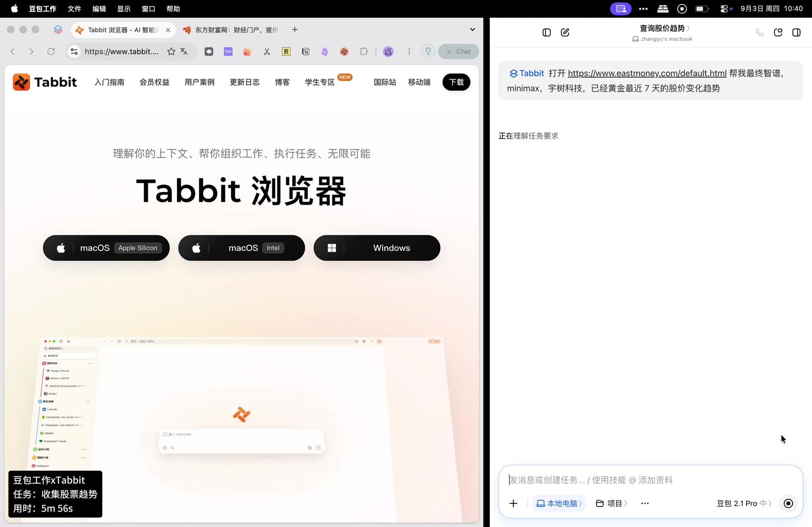Open 博客 nav link
The height and width of the screenshot is (527, 812).
pos(282,82)
